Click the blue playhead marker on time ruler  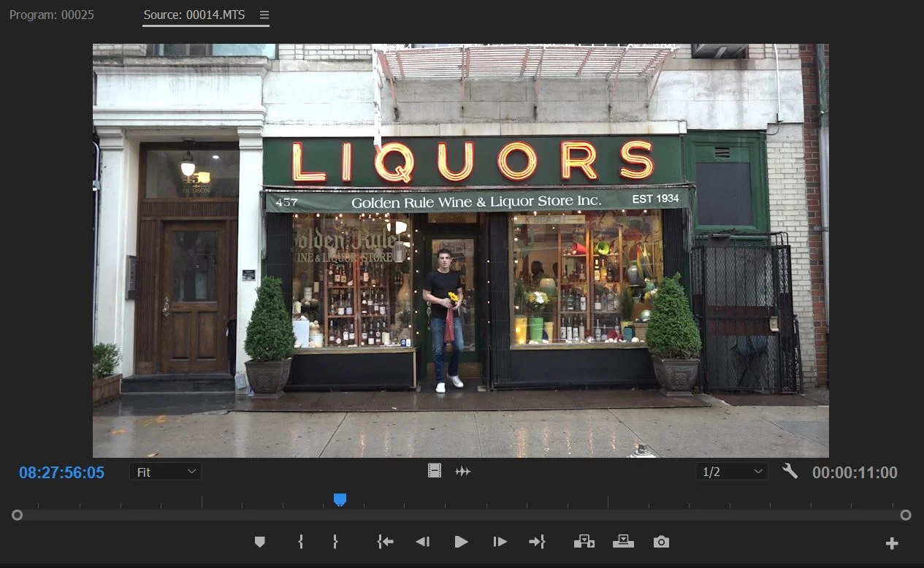[340, 499]
